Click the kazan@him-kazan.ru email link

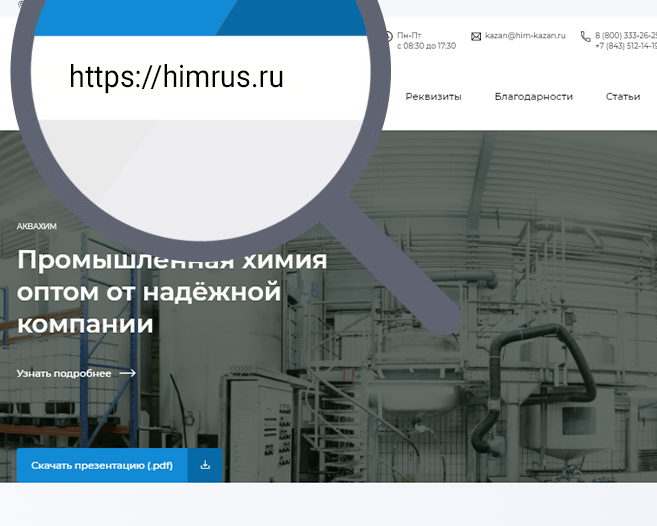pyautogui.click(x=525, y=36)
